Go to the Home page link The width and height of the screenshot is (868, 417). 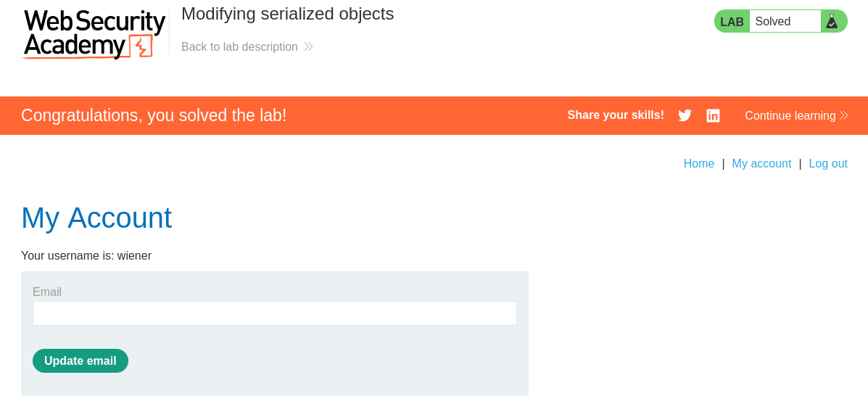tap(698, 163)
